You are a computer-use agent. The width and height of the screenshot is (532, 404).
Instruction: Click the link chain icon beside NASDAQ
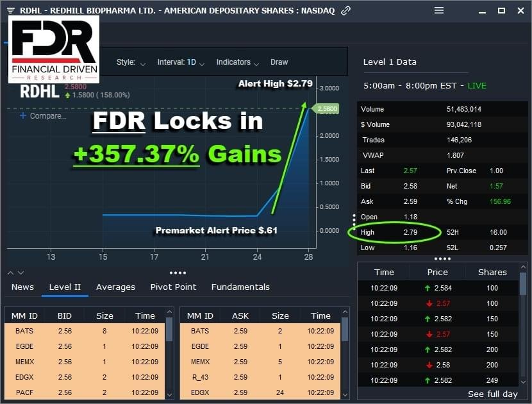(345, 10)
